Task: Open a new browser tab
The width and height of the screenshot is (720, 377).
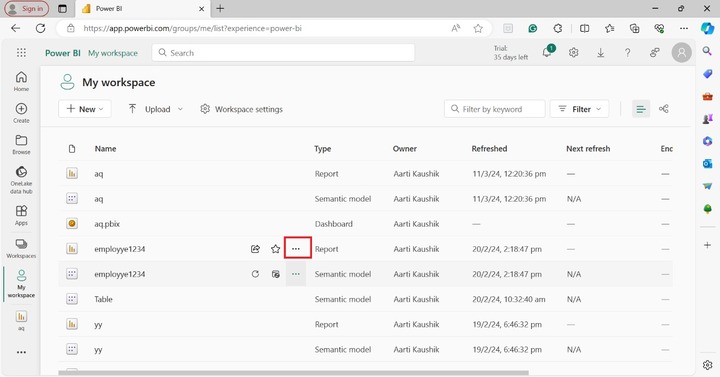Action: (x=220, y=8)
